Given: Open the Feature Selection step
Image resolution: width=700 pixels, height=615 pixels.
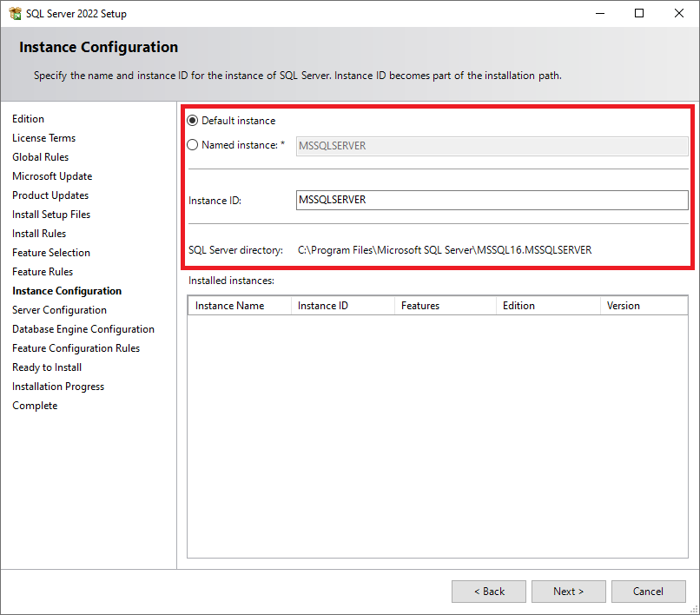Looking at the screenshot, I should coord(51,253).
